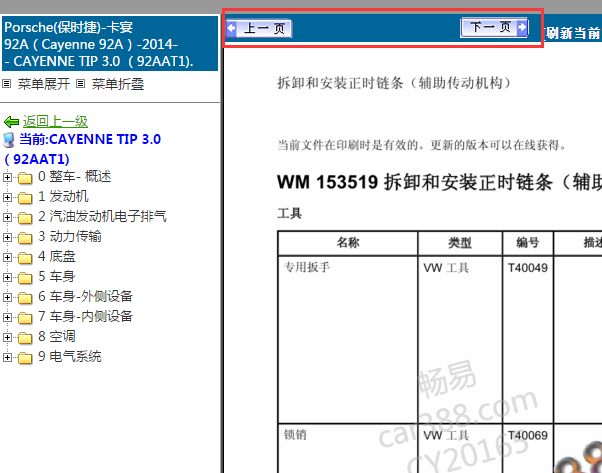Click VW 工具 cell in 专用扳手 row
Viewport: 602px width, 473px height.
(460, 340)
